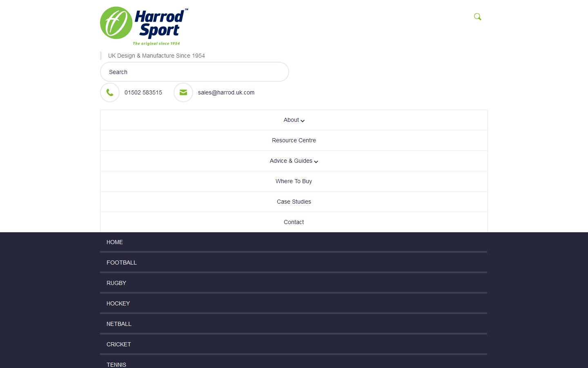Select the NETBALL category
The width and height of the screenshot is (588, 368).
tap(119, 324)
